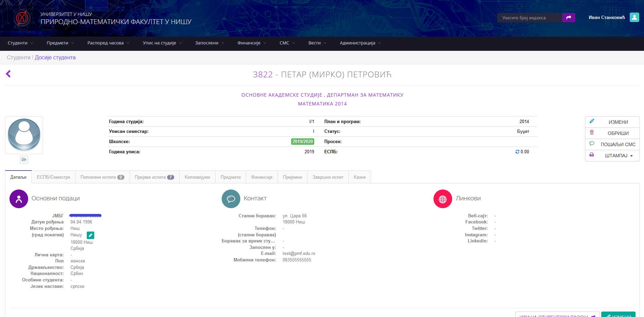Click the purple back arrow icon

(x=8, y=74)
